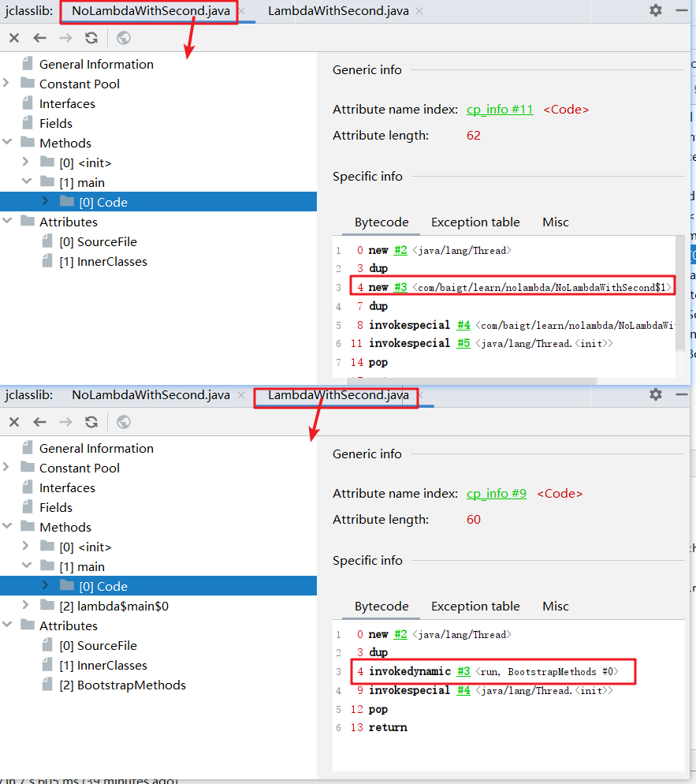The width and height of the screenshot is (696, 784).
Task: Open #3 link on top 'new' instruction
Action: [x=400, y=288]
